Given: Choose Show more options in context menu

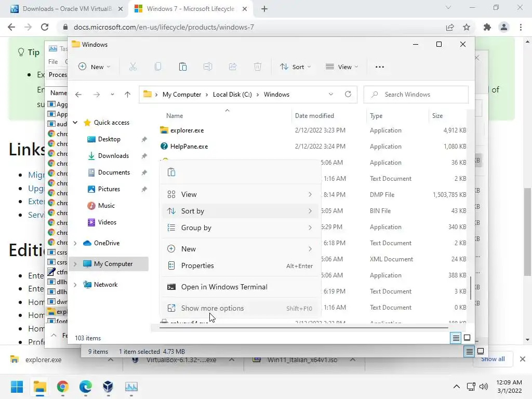Looking at the screenshot, I should pyautogui.click(x=240, y=309).
